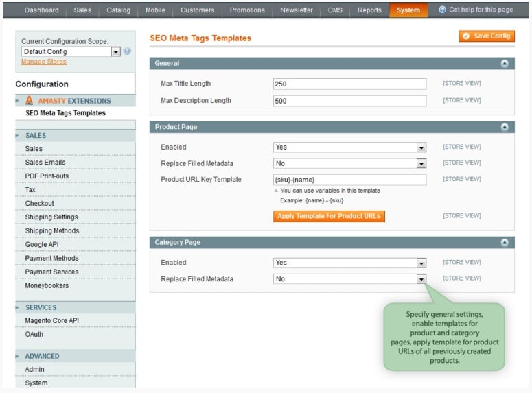This screenshot has height=393, width=532.
Task: Open the Dashboard menu
Action: point(41,10)
